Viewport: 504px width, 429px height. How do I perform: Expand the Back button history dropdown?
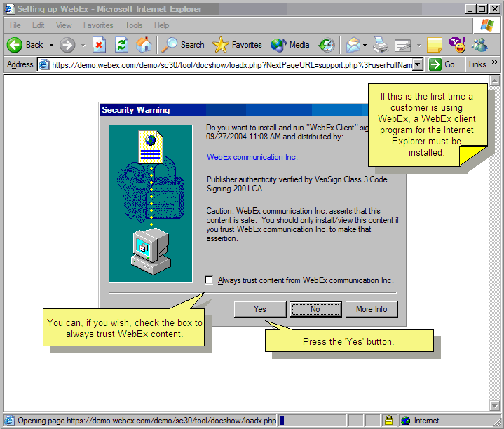51,45
